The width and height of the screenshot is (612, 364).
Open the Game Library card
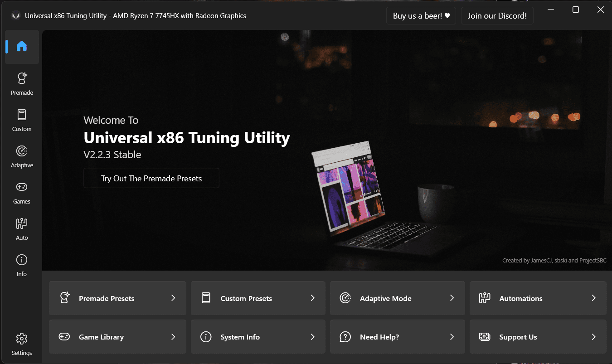tap(117, 337)
